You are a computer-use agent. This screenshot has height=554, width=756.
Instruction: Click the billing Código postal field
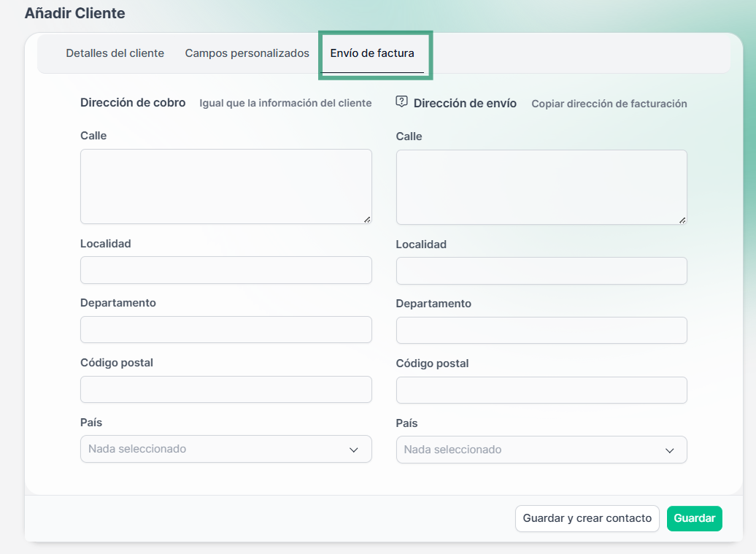226,390
